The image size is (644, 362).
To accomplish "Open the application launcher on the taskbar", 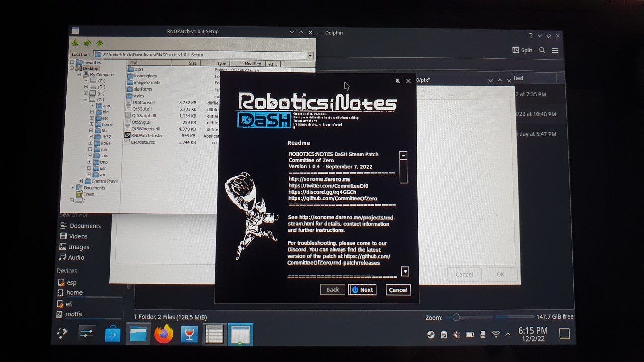I will [62, 333].
